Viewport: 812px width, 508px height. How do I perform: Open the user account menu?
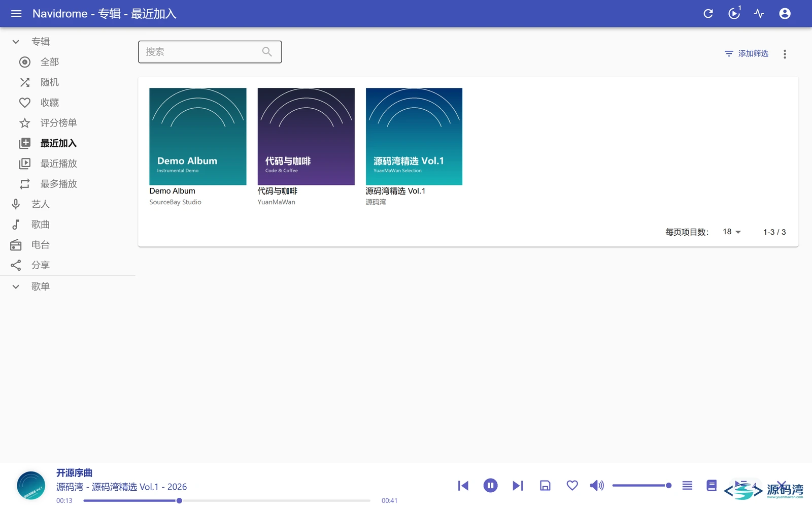pos(785,14)
